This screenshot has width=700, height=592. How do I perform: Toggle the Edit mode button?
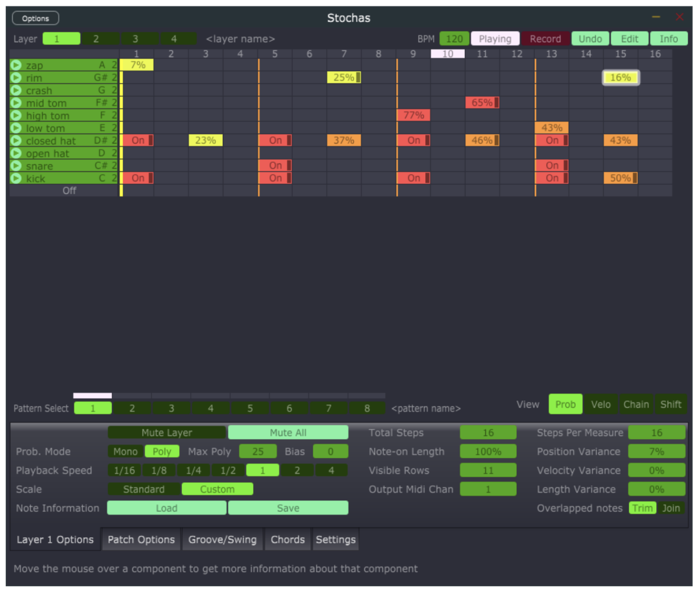pos(629,39)
